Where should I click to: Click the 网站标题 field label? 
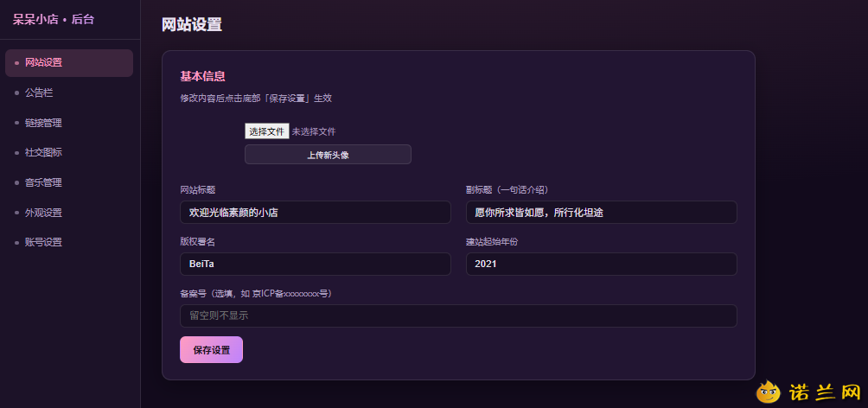(198, 190)
